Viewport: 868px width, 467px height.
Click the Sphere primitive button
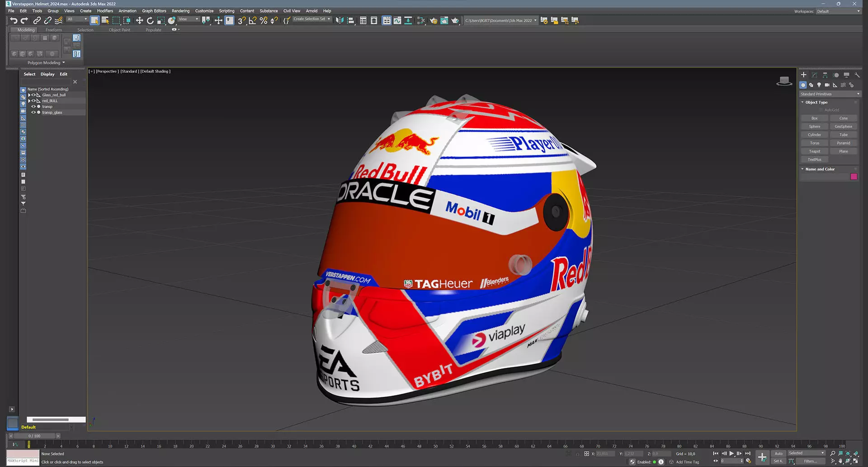coord(814,127)
